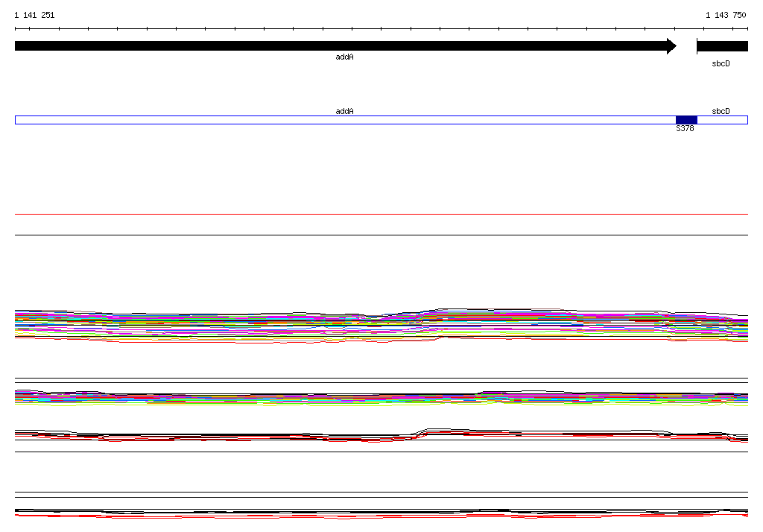
Task: Click the sbcD gene block
Action: 722,46
